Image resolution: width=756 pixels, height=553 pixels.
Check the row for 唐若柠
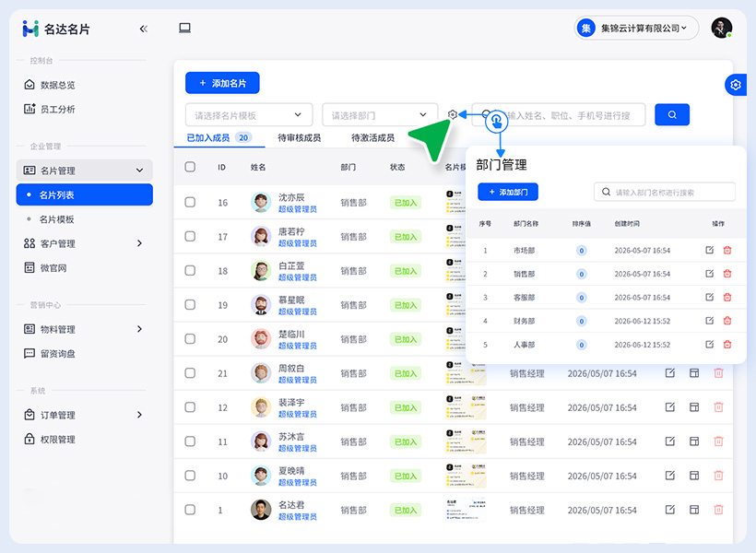190,236
